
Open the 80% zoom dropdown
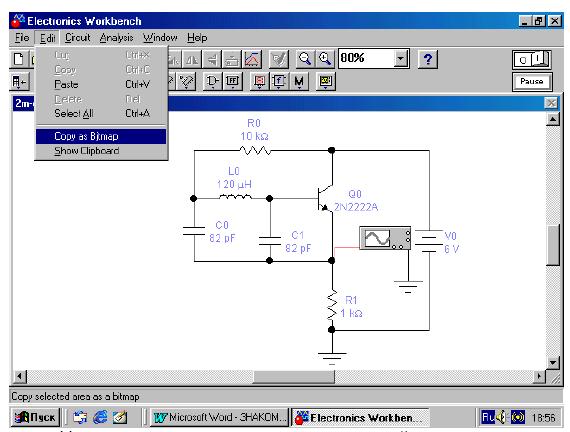tap(400, 59)
